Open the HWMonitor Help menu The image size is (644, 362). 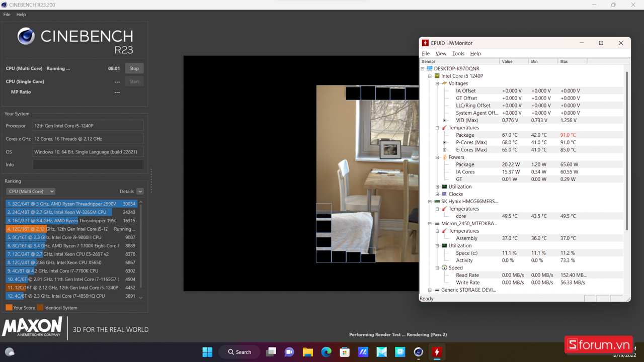[475, 53]
